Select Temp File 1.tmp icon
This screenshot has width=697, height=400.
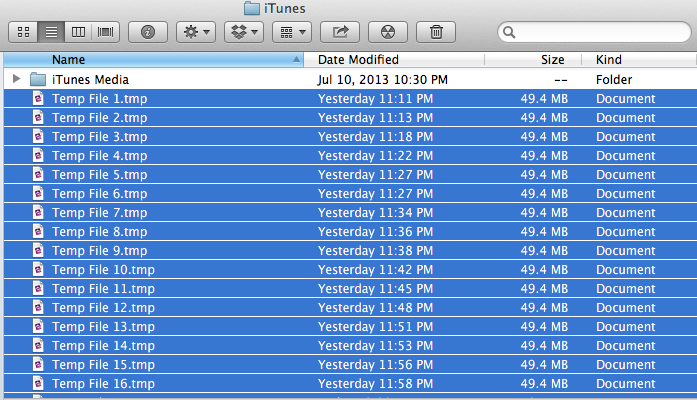38,98
